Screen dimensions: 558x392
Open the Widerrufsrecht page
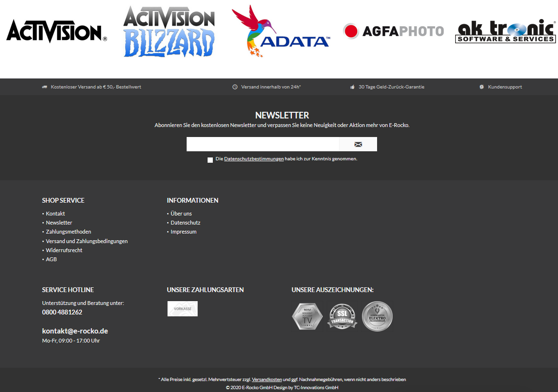64,250
